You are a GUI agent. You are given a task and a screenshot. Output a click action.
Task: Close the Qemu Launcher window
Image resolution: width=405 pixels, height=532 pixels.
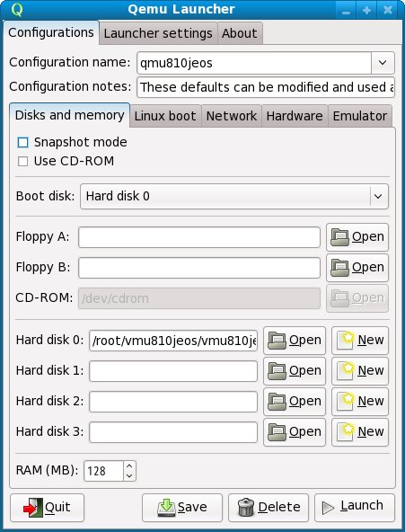[388, 11]
